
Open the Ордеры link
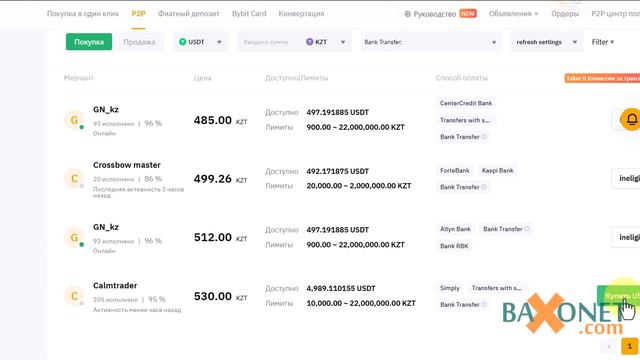click(565, 13)
